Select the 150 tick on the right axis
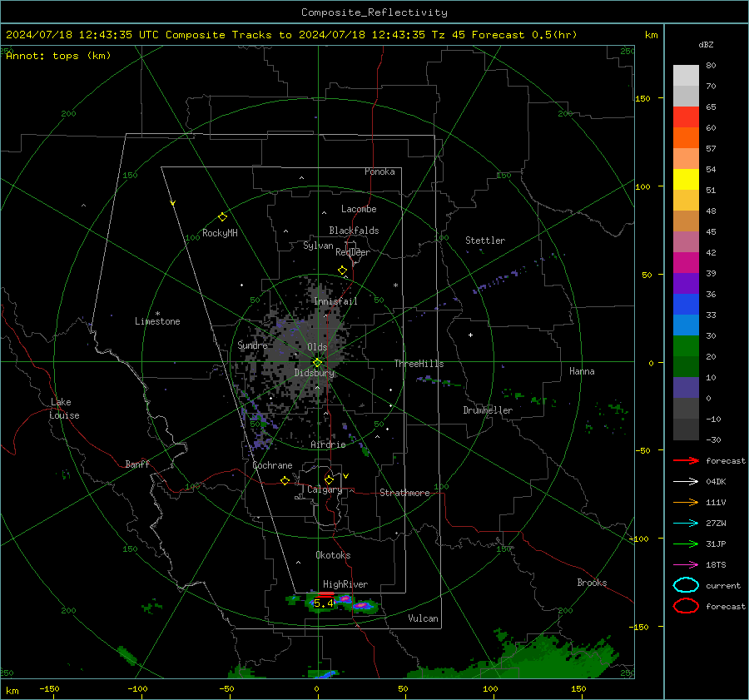The height and width of the screenshot is (700, 749). [642, 98]
